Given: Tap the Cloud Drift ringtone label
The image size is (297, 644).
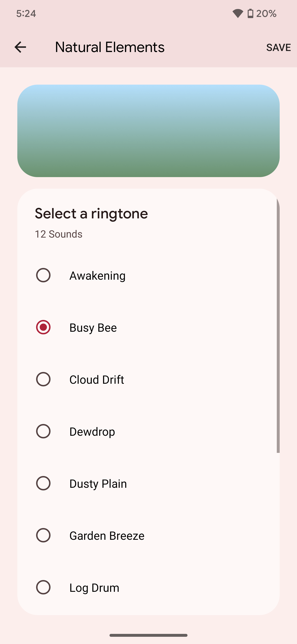Looking at the screenshot, I should [x=97, y=380].
